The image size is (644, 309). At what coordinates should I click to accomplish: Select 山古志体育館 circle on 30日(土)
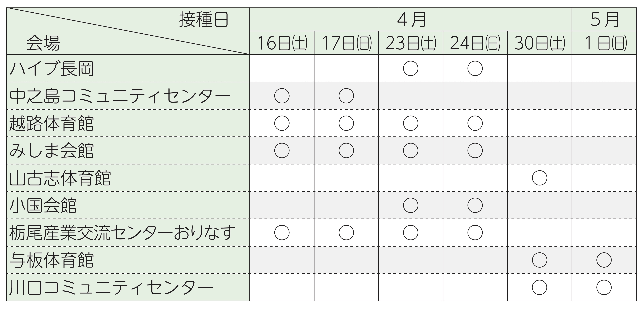point(540,178)
